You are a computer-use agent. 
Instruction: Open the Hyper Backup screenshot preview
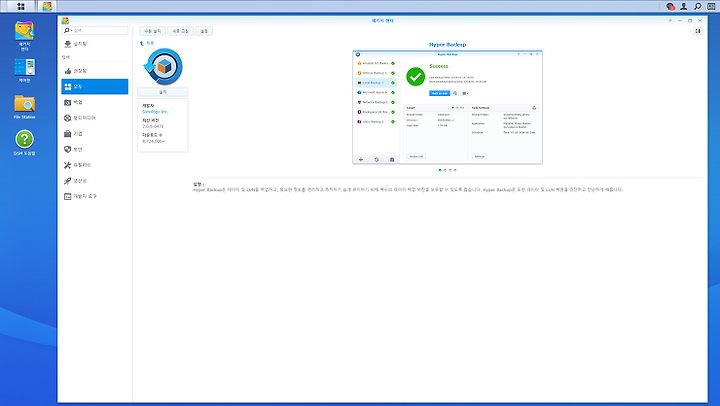click(447, 107)
